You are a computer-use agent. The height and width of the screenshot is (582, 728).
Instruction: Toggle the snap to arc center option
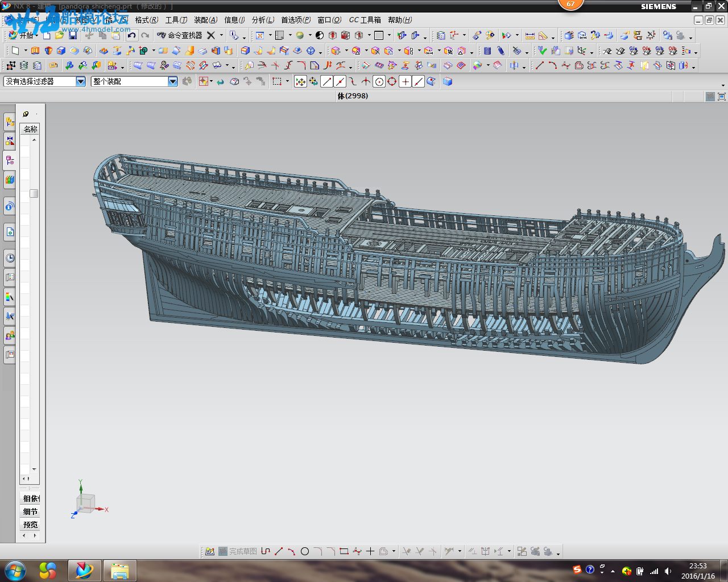pos(379,81)
